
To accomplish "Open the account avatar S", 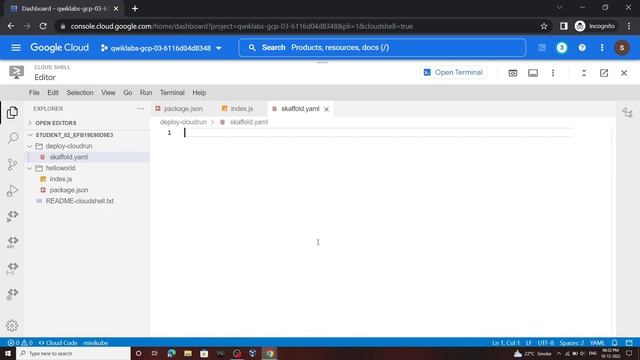I will 622,48.
